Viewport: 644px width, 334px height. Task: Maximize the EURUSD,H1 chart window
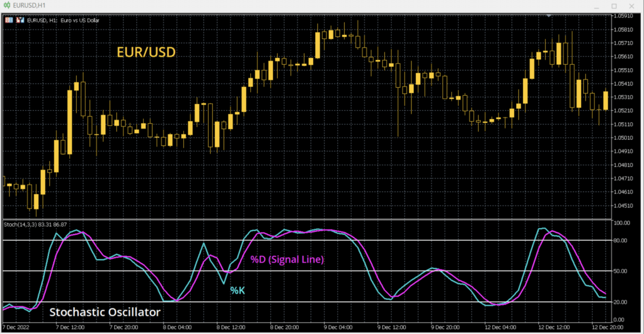(614, 6)
